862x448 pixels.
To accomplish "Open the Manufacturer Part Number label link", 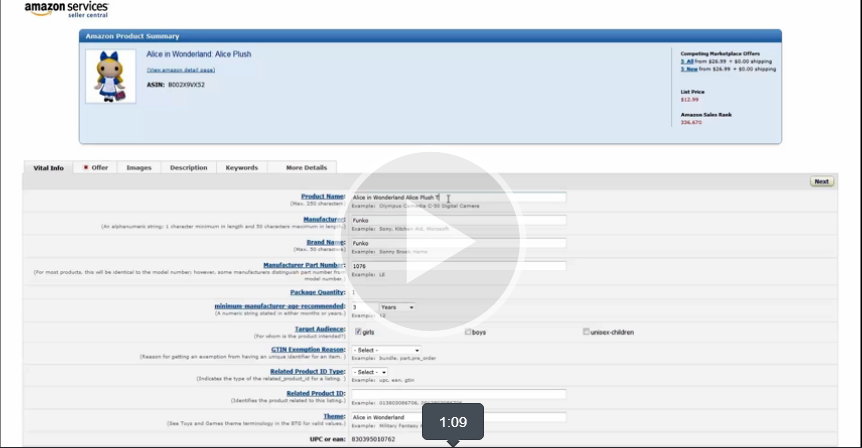I will 304,265.
